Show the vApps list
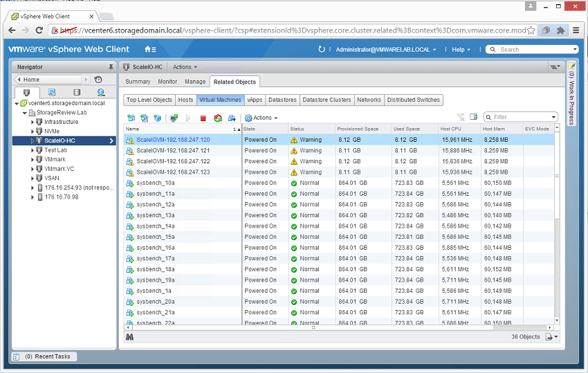This screenshot has height=373, width=588. (x=255, y=100)
